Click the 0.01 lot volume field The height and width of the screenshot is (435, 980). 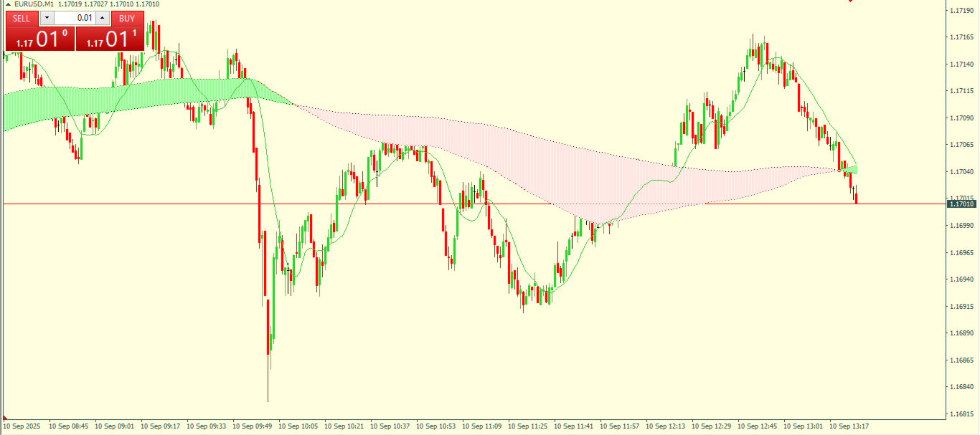click(75, 18)
